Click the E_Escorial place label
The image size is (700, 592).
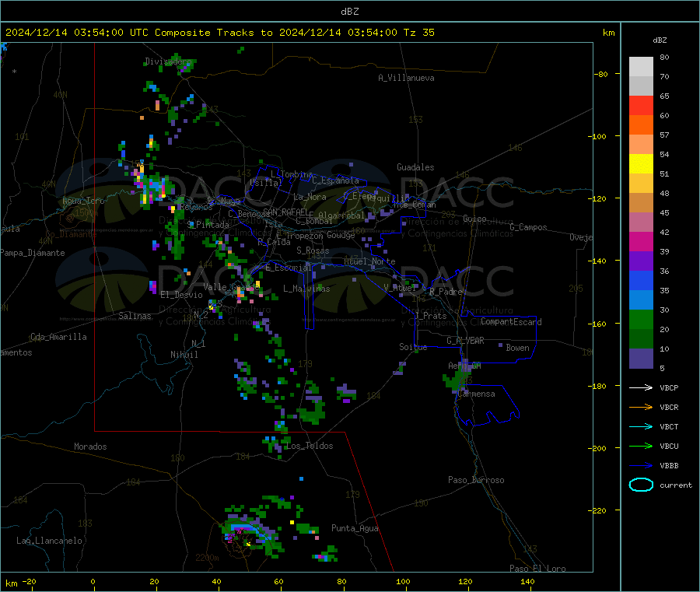click(x=289, y=268)
